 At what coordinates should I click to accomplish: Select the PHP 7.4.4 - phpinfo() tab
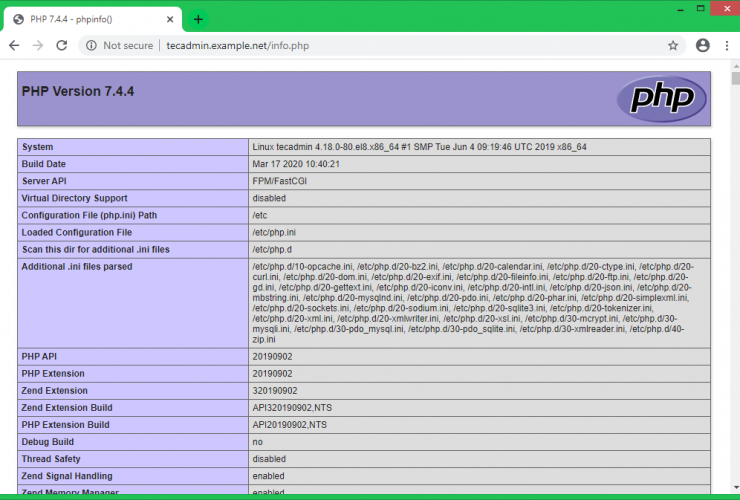click(90, 19)
